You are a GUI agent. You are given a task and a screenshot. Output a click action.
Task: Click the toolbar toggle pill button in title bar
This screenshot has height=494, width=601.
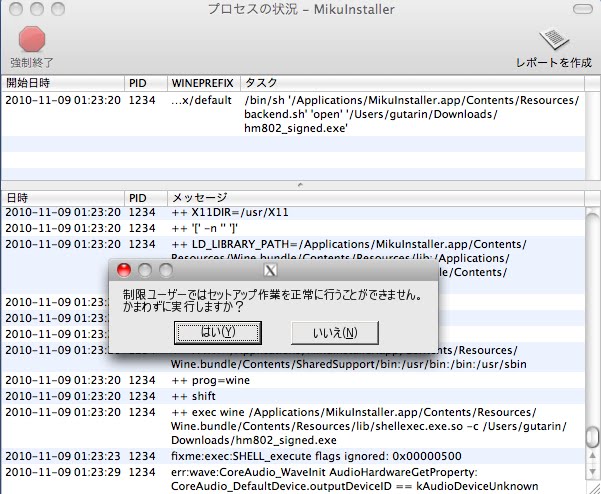(583, 9)
